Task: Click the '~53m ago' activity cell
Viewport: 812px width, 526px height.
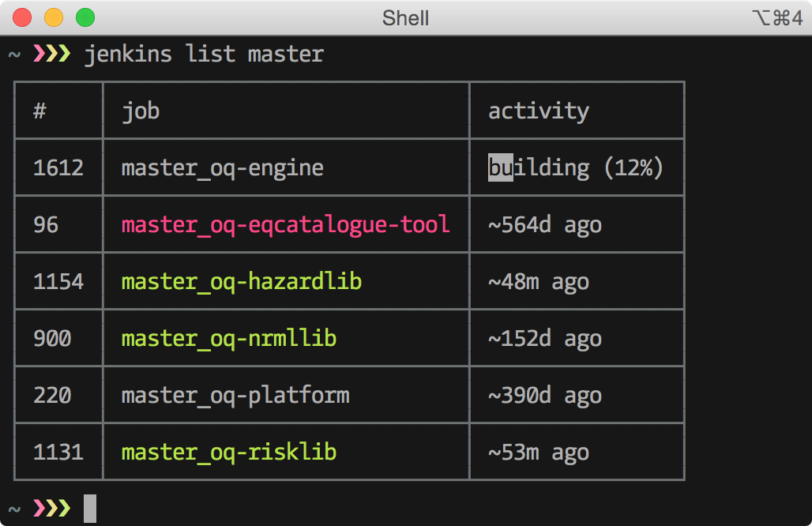Action: tap(539, 453)
